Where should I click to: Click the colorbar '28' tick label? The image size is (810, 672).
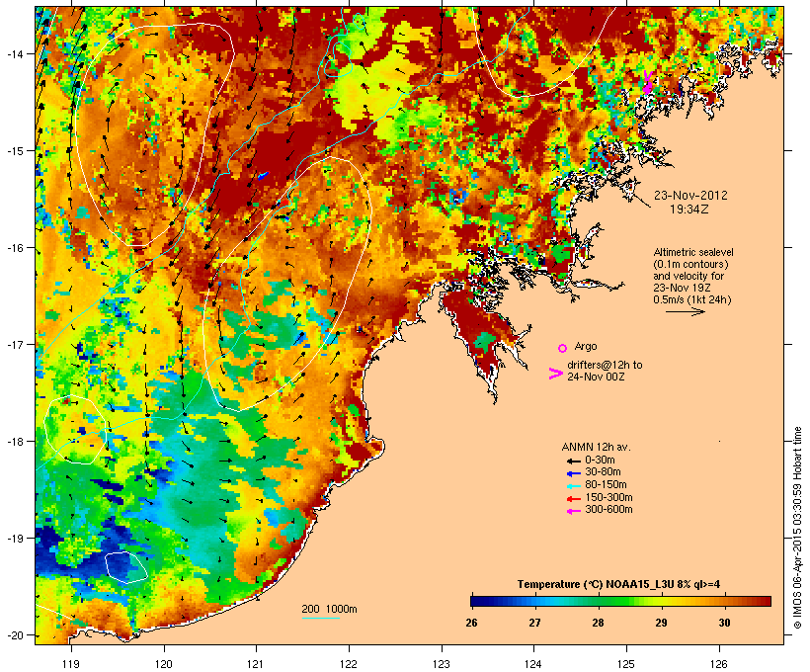coord(598,623)
